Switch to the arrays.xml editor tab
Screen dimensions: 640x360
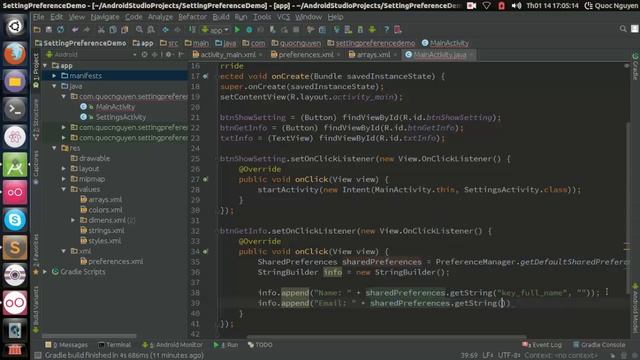point(373,55)
